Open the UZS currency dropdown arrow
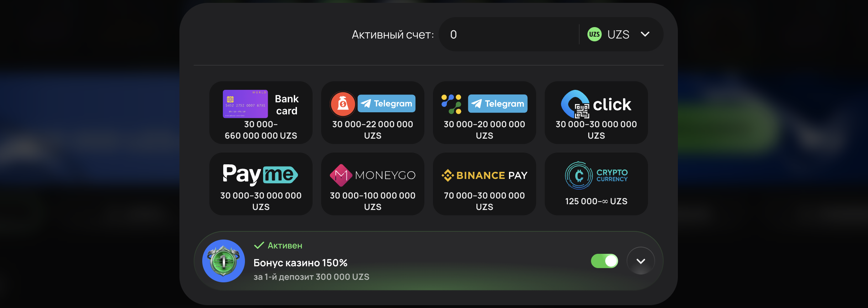The image size is (868, 308). tap(645, 34)
